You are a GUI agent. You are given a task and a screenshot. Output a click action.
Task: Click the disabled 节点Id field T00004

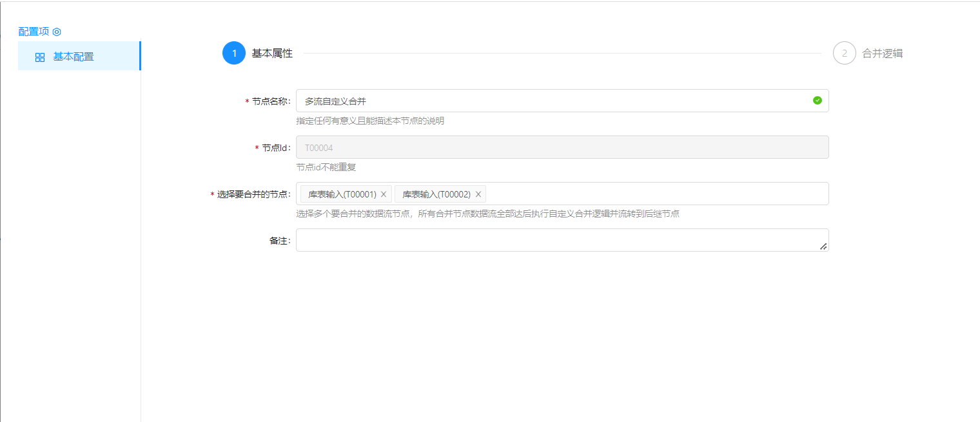(561, 147)
